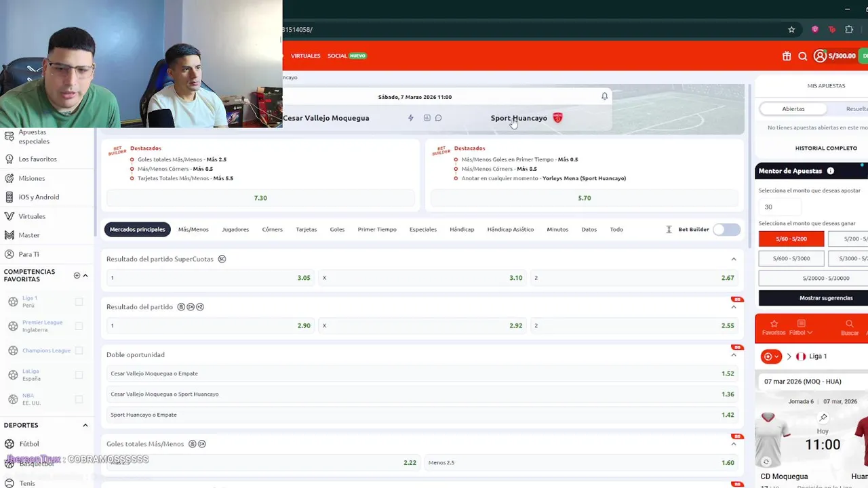Check the LaLiga España checkbox
Viewport: 868px width, 488px height.
[79, 375]
